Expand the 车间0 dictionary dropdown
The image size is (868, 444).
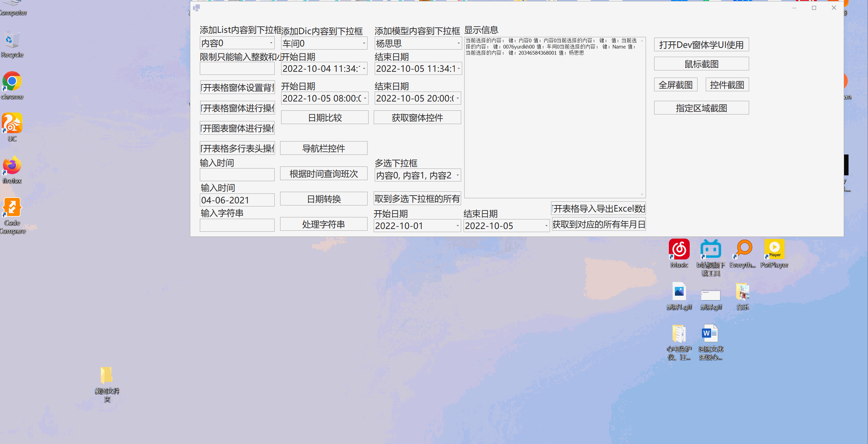364,43
